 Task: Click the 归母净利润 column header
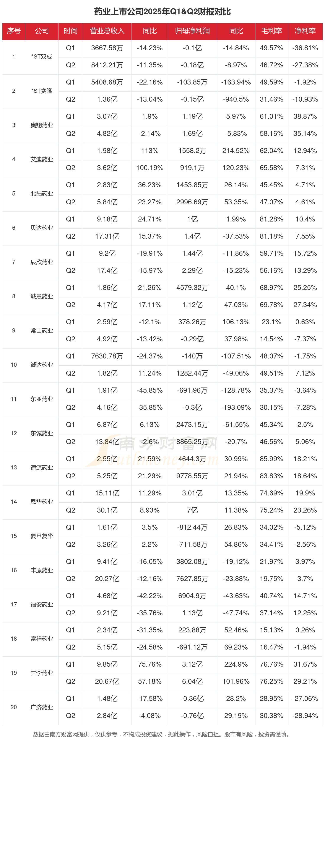coord(192,31)
